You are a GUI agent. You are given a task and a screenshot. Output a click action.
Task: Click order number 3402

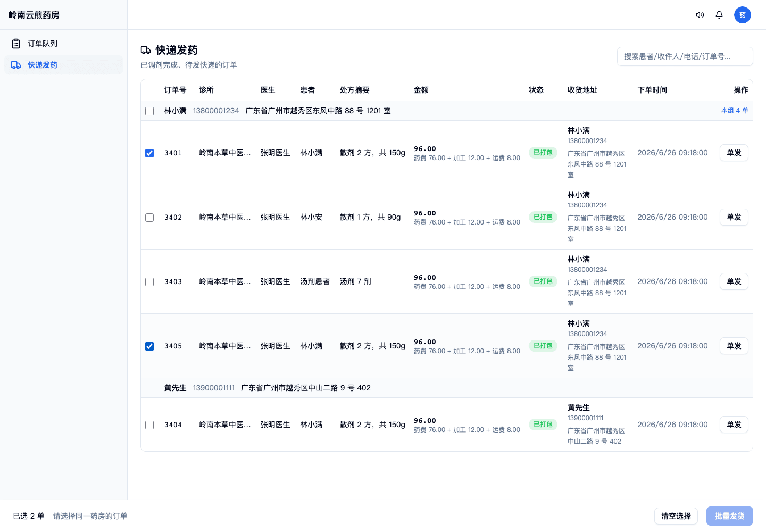[173, 218]
